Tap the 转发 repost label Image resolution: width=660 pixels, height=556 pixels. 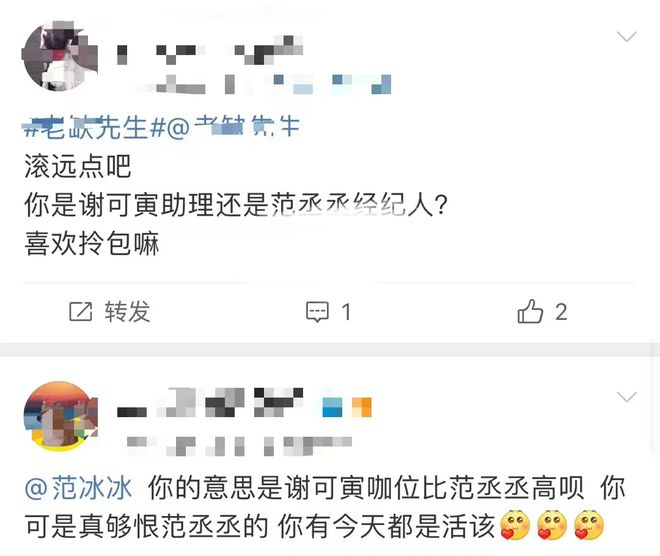(128, 312)
